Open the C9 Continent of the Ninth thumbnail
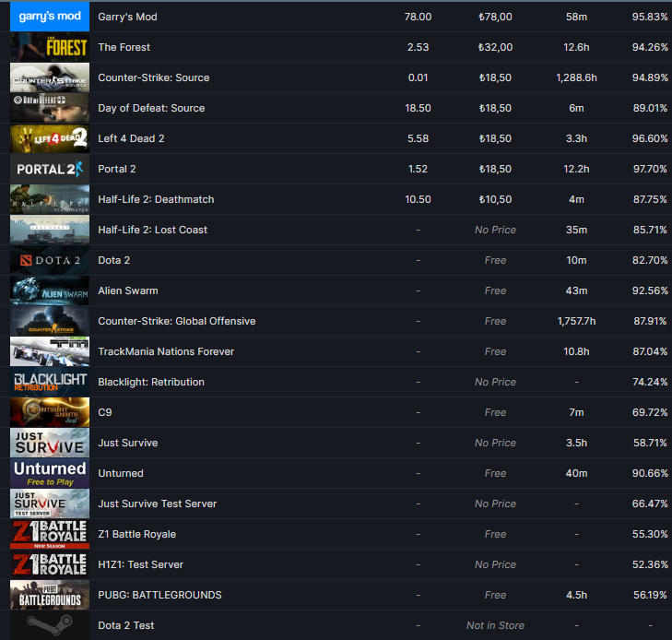The image size is (672, 640). tap(50, 412)
